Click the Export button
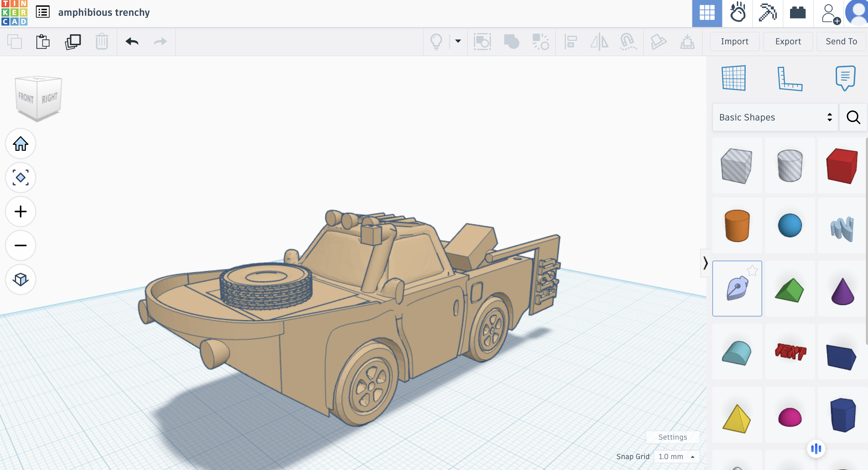The width and height of the screenshot is (868, 470). click(x=788, y=42)
